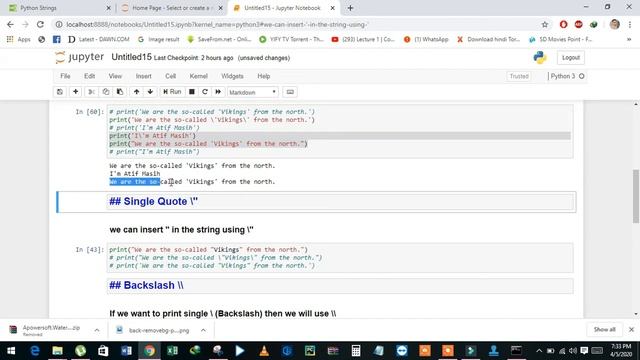Click into code cell In [60]

[340, 131]
